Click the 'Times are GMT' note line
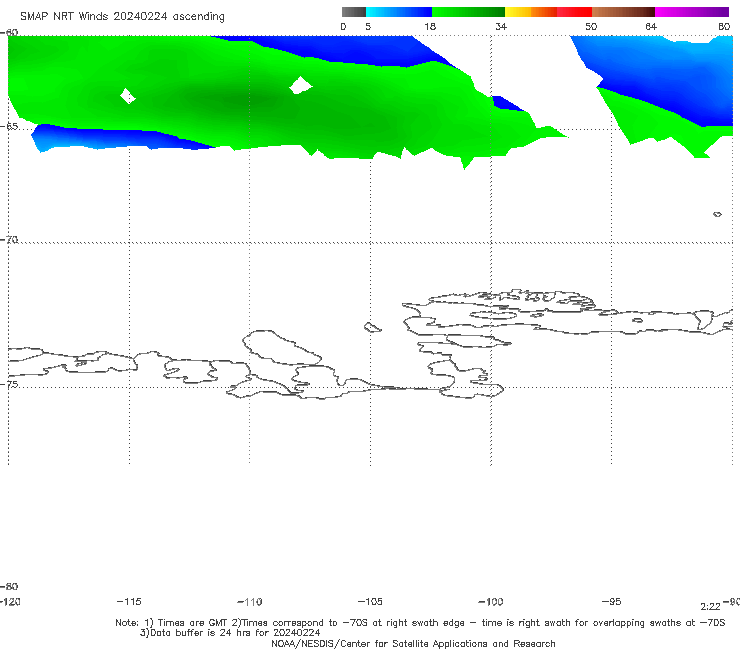The width and height of the screenshot is (740, 650). point(420,623)
